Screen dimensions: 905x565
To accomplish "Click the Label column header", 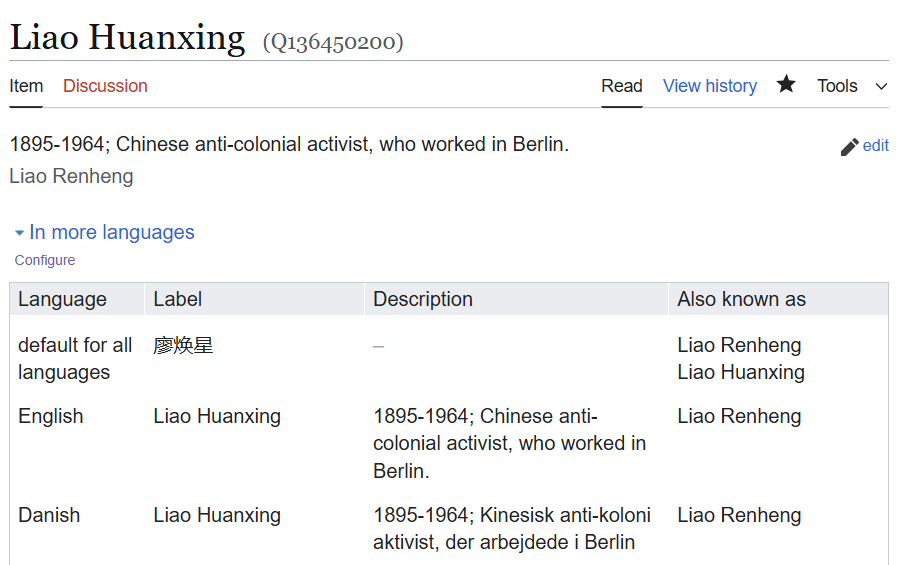I will 178,299.
